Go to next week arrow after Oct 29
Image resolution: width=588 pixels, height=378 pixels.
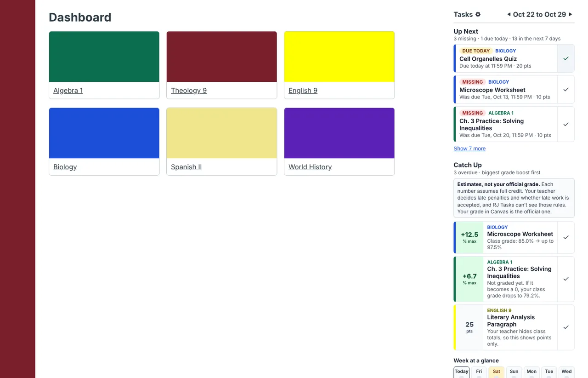[571, 14]
